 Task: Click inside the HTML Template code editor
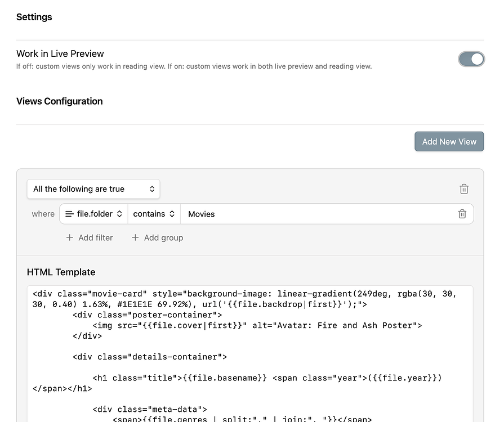click(x=250, y=353)
